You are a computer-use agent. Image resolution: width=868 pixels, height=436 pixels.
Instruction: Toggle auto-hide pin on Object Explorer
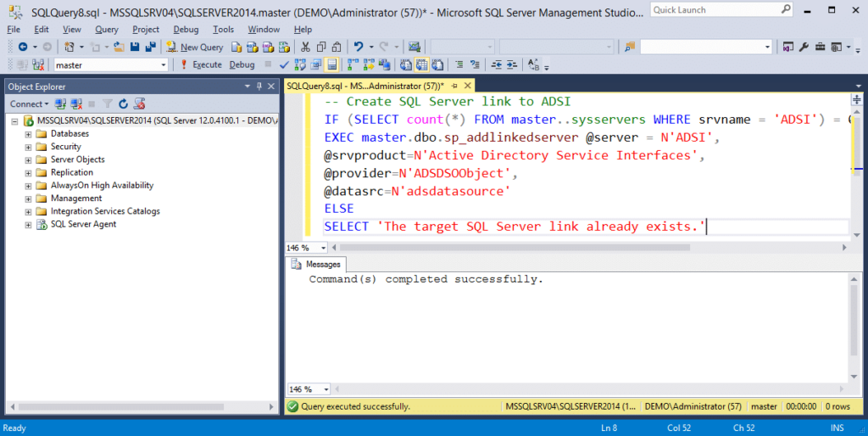pyautogui.click(x=259, y=87)
